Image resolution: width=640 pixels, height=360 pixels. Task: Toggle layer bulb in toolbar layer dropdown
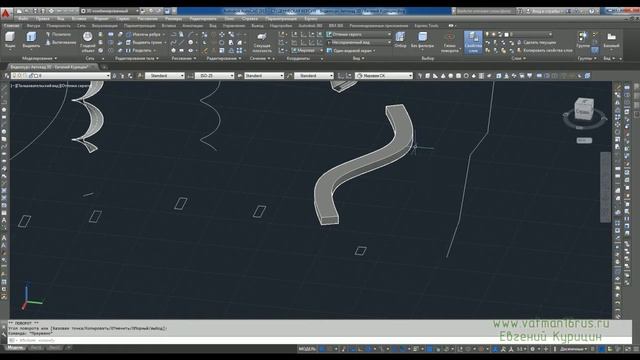click(14, 76)
